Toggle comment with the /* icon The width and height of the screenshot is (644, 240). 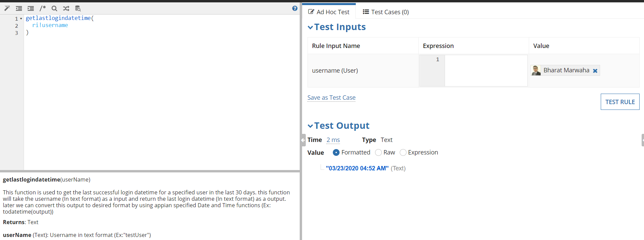tap(43, 8)
